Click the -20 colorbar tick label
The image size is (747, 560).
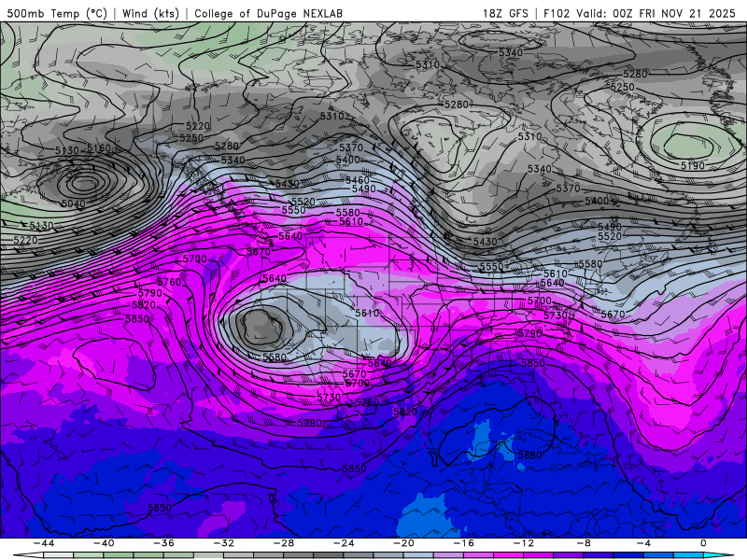(x=404, y=543)
